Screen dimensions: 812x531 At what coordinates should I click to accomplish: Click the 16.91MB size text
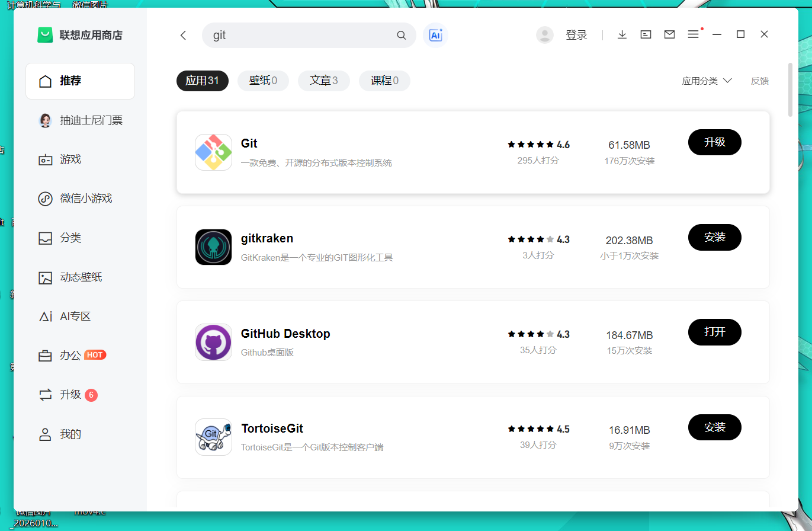coord(629,430)
